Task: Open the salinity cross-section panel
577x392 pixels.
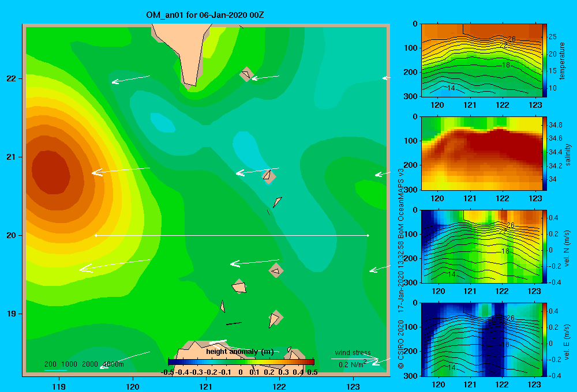Action: 481,153
